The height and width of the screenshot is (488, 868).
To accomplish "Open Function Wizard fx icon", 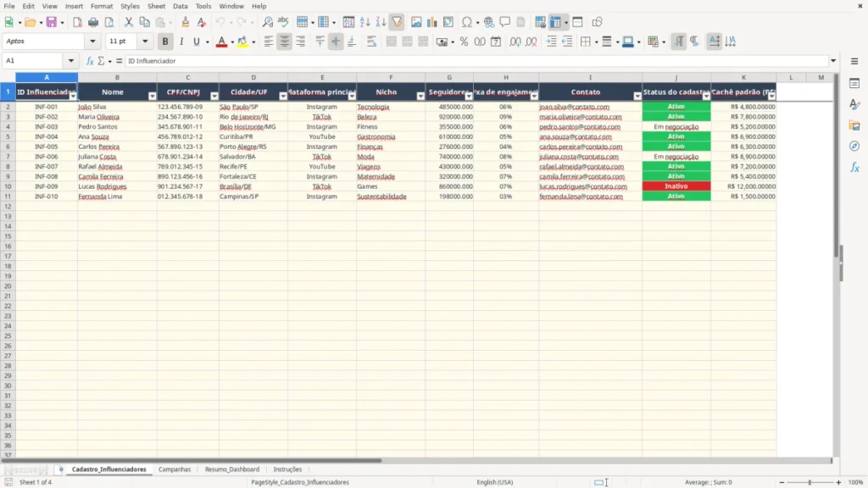I will [90, 61].
